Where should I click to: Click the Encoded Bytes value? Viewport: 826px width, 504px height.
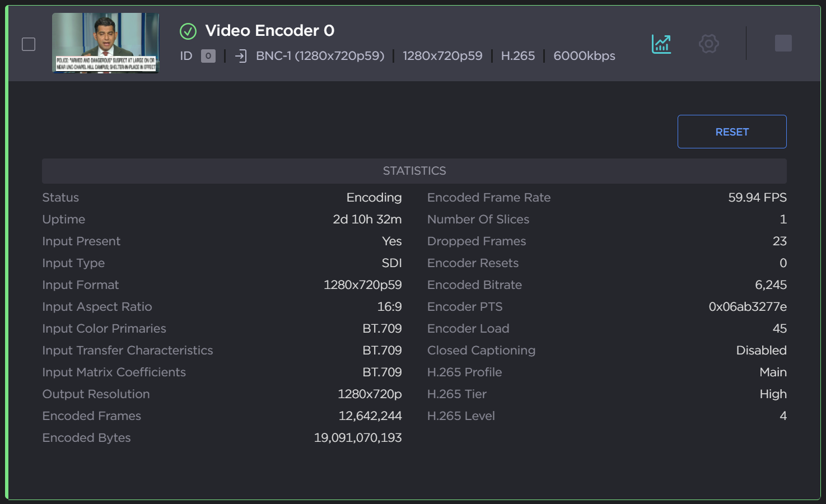[357, 438]
